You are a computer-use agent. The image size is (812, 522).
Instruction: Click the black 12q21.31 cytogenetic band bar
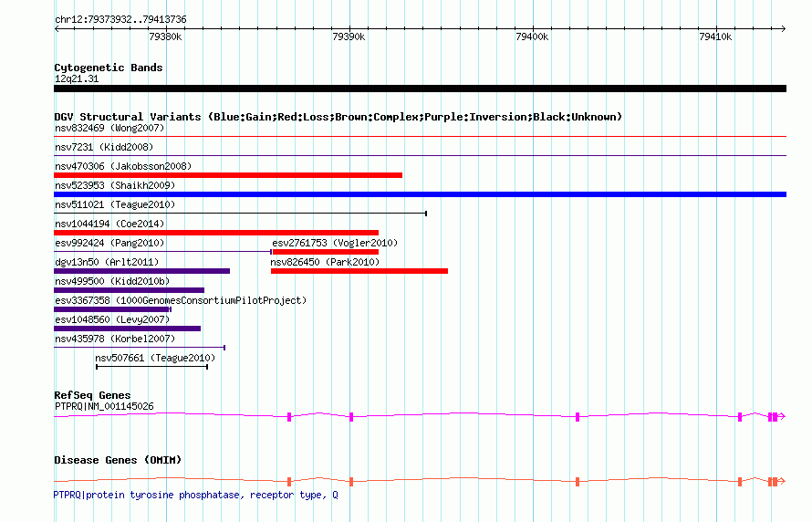(x=420, y=89)
